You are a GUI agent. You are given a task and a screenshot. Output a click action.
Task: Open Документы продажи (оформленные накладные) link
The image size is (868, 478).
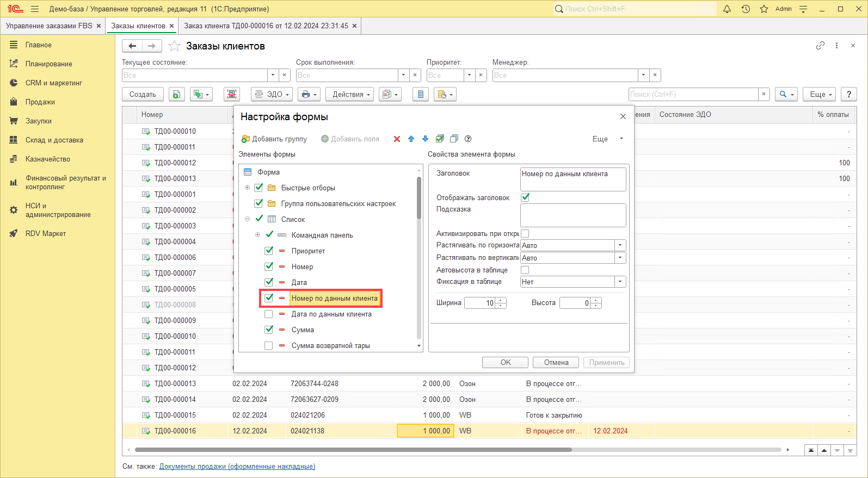[x=237, y=467]
